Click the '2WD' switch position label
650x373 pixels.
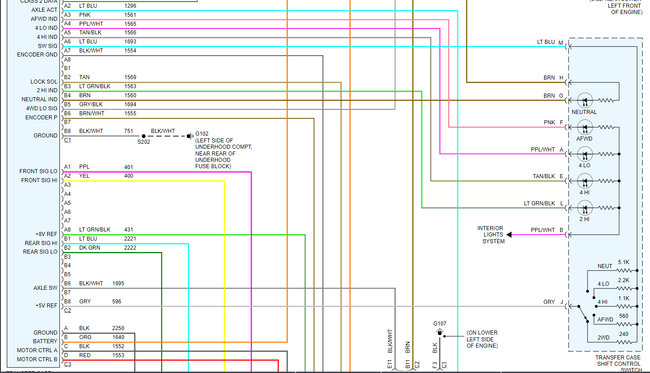click(x=604, y=338)
